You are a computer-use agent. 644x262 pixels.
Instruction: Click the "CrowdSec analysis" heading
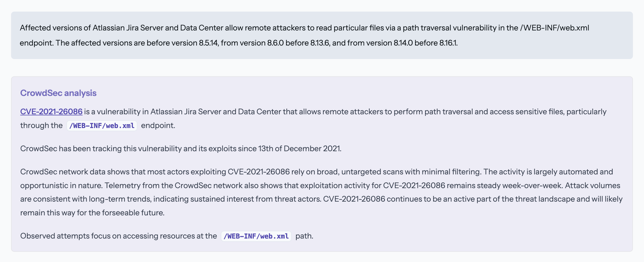coord(58,93)
